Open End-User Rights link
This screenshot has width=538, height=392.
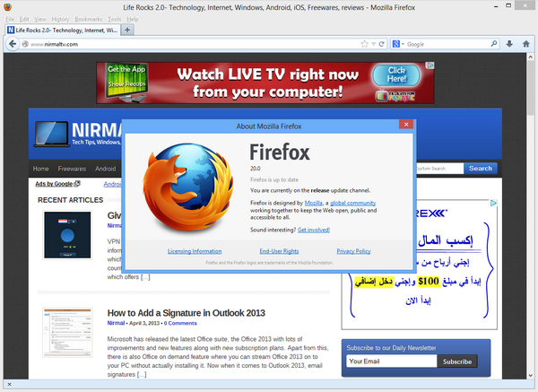(279, 251)
